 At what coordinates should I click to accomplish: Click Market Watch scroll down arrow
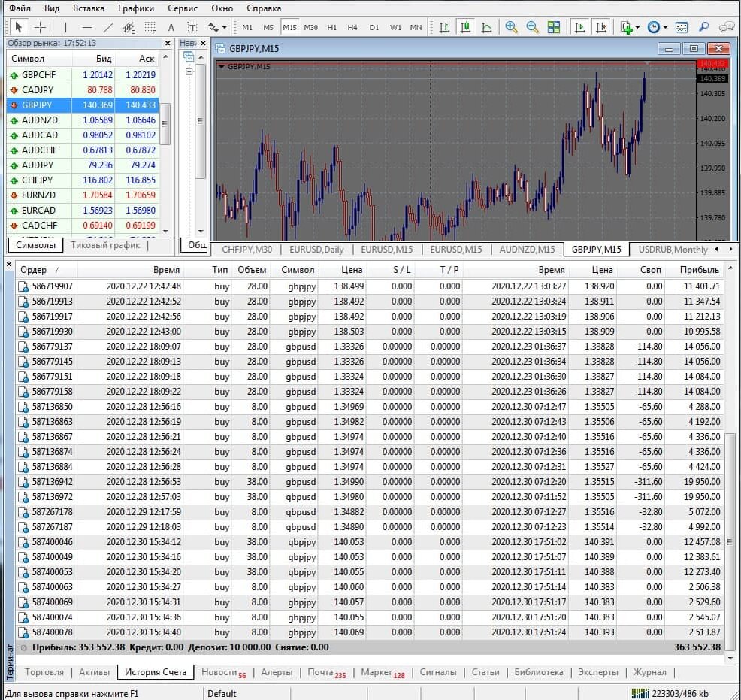(x=165, y=231)
